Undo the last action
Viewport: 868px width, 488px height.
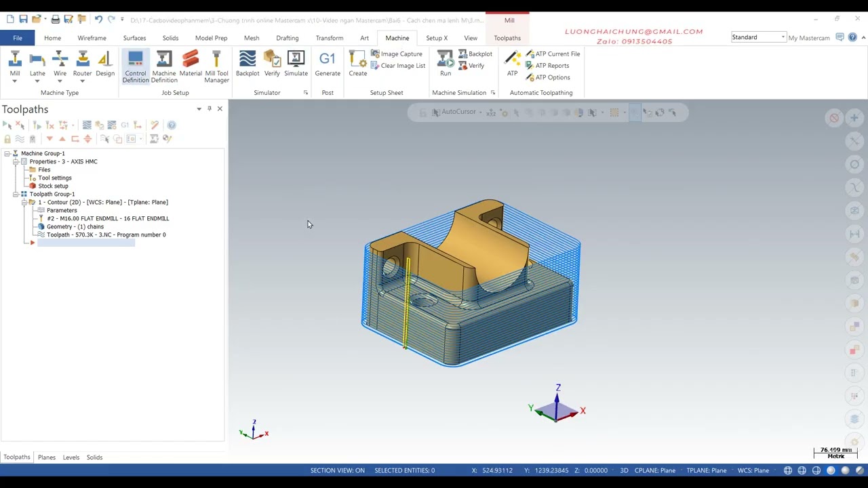point(98,19)
